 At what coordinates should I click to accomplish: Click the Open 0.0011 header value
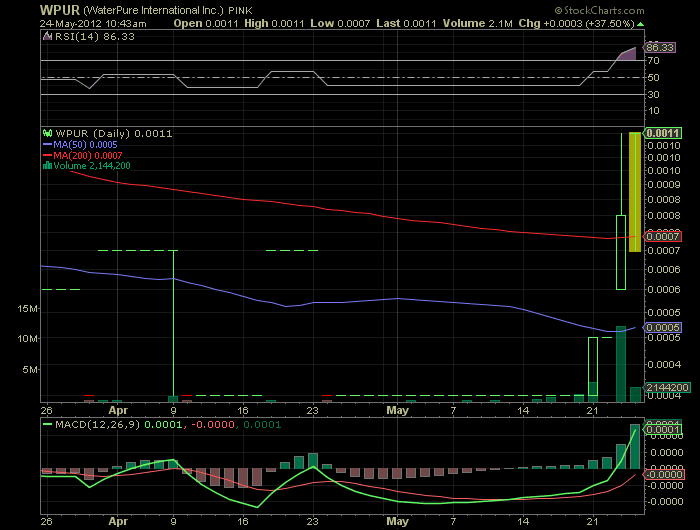[x=206, y=24]
